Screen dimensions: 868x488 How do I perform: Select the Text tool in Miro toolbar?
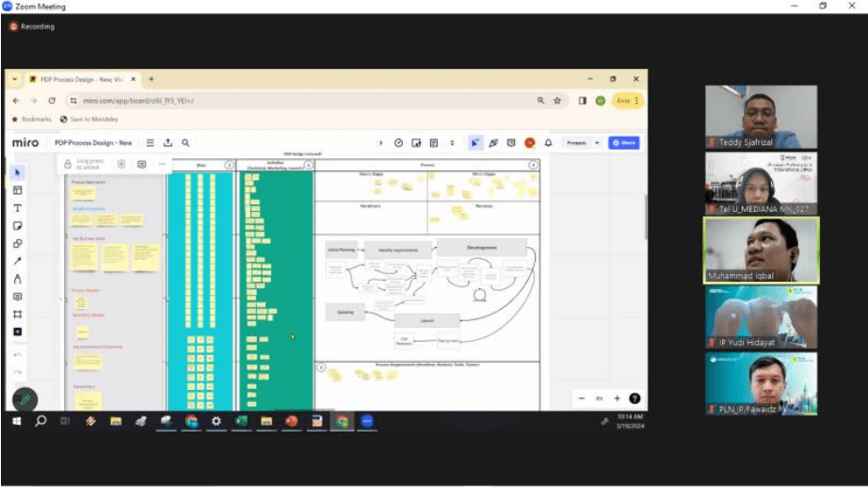[x=17, y=208]
